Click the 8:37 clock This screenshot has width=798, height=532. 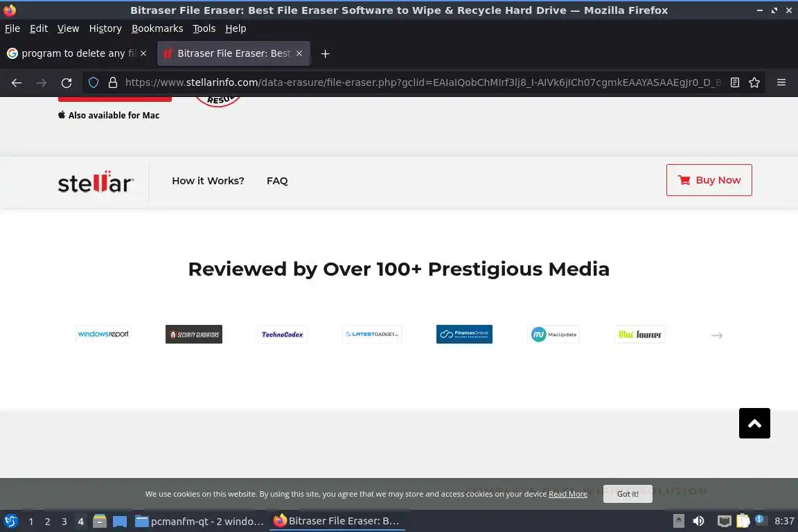(x=783, y=521)
